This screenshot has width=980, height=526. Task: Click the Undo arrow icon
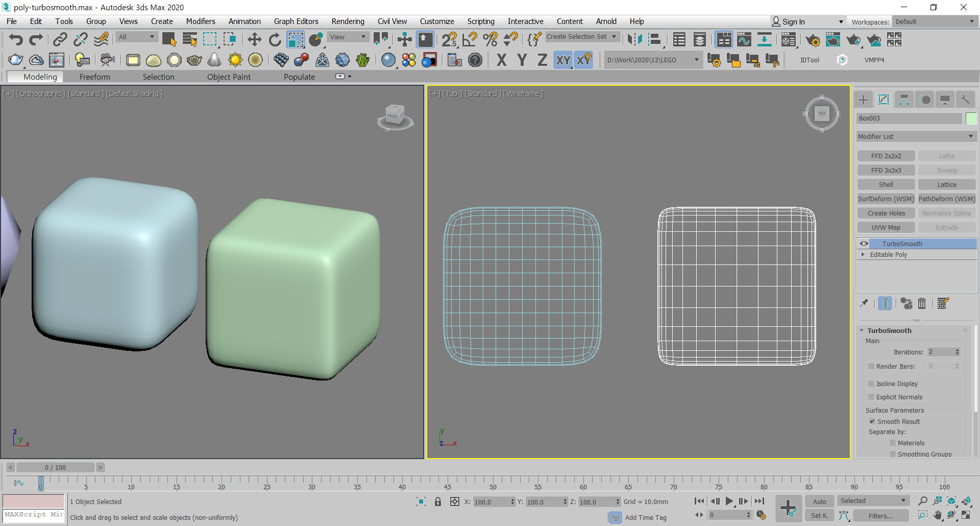(x=16, y=39)
